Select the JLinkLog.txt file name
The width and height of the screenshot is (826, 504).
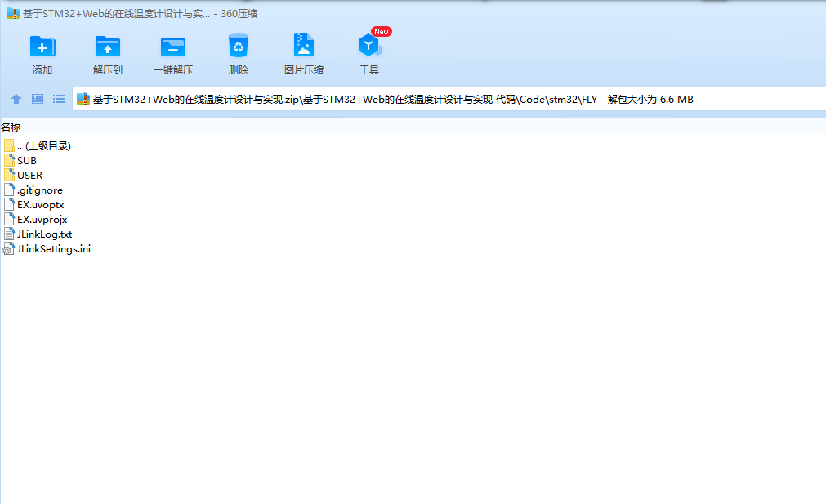click(44, 234)
